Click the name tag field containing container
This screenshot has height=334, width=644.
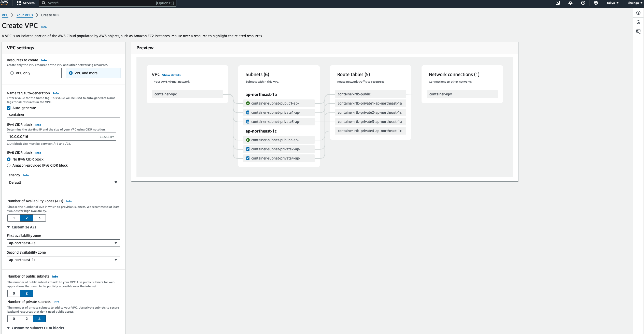63,114
